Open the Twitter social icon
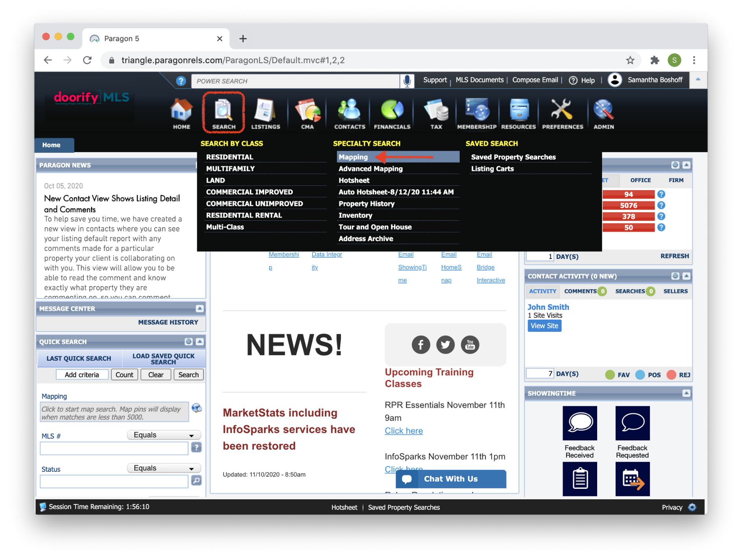Viewport: 742px width, 560px height. pyautogui.click(x=445, y=345)
